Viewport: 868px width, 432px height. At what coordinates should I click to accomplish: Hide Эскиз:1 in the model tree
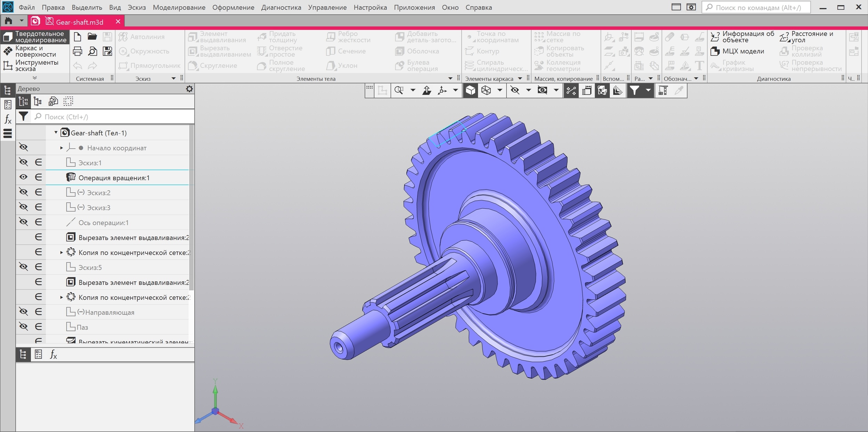[23, 162]
